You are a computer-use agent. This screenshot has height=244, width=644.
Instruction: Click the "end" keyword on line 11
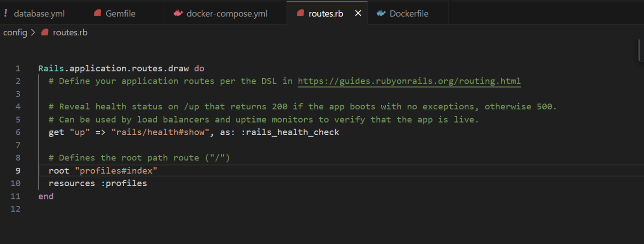(x=46, y=196)
